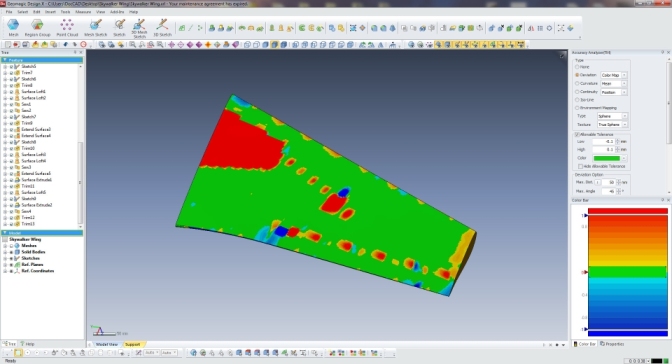Select the Deviation radio button

(577, 75)
